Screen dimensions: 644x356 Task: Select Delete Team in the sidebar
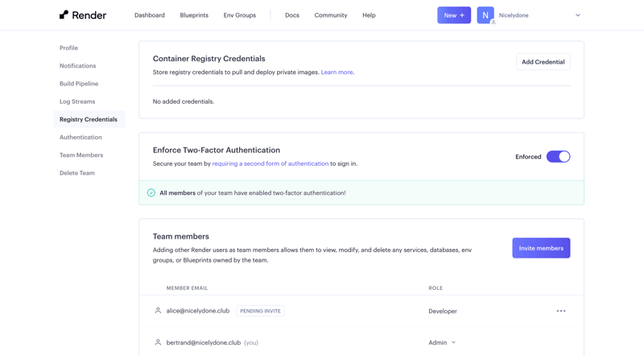point(76,173)
